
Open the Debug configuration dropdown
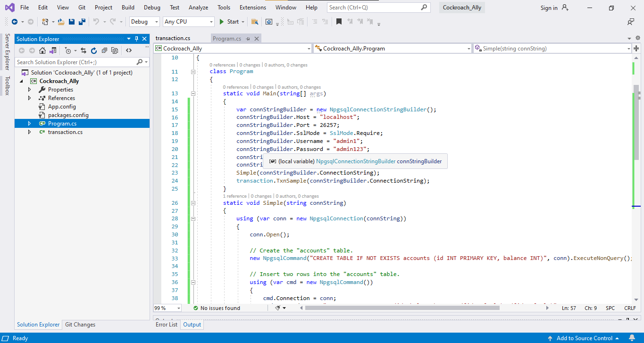point(144,22)
